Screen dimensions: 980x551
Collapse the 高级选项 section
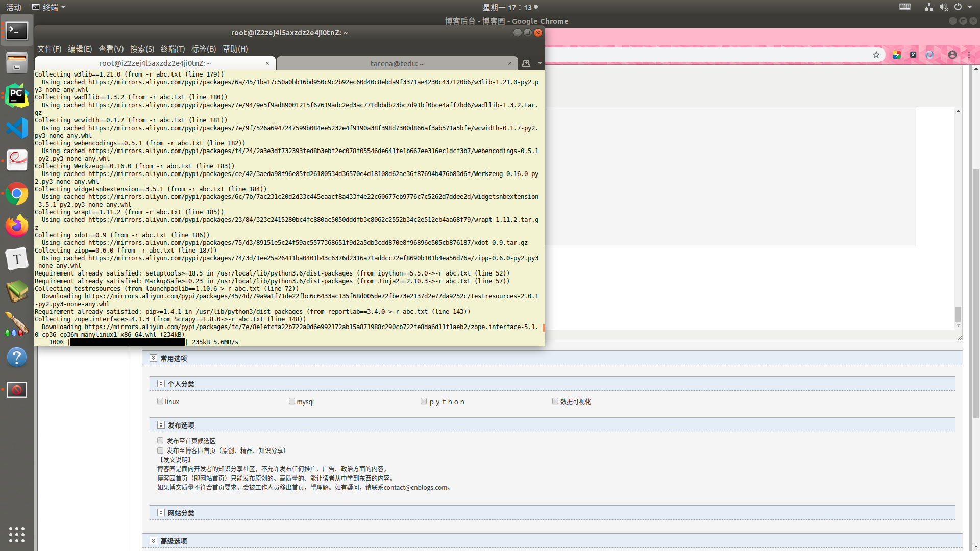153,541
